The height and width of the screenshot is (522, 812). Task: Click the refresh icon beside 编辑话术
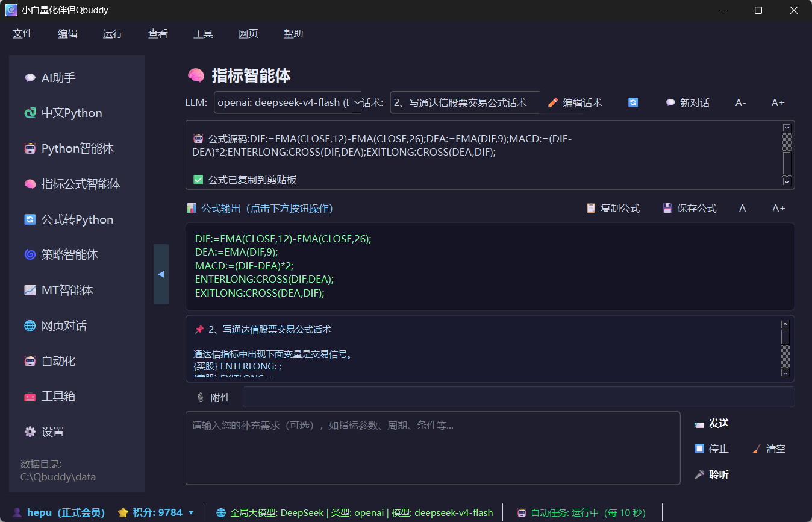pyautogui.click(x=633, y=102)
